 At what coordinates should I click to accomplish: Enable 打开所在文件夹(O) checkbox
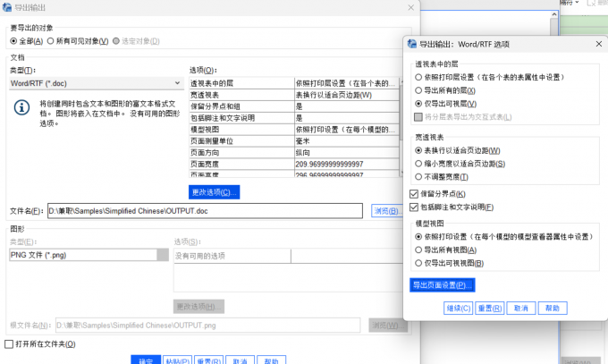pos(9,343)
